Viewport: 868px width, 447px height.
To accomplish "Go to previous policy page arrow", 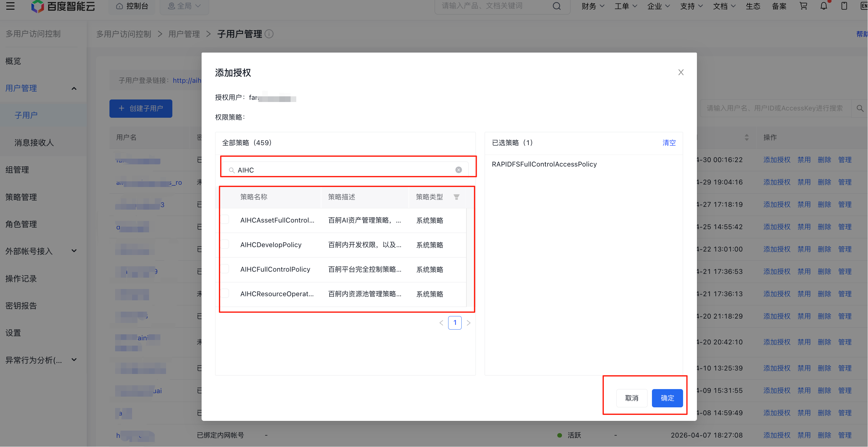I will point(442,323).
